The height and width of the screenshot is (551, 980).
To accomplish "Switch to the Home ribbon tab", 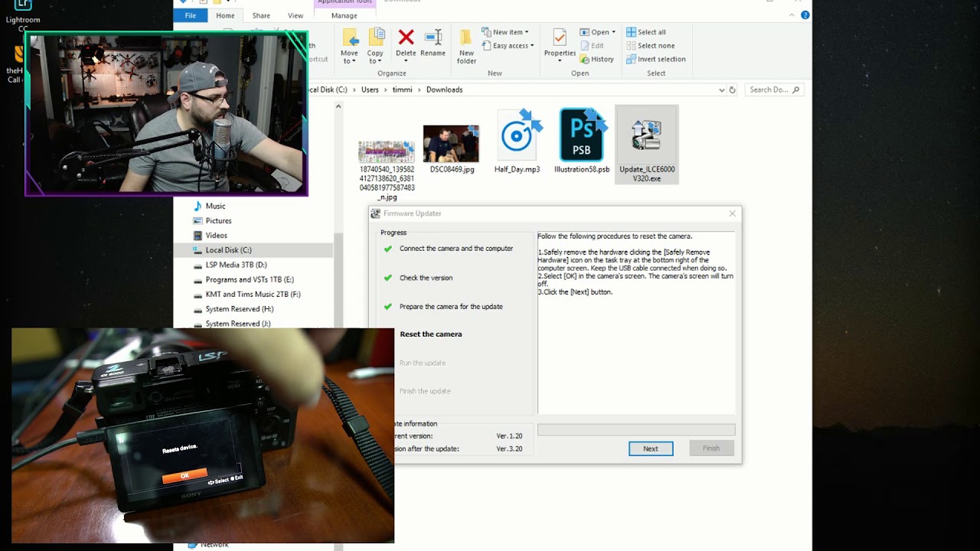I will pyautogui.click(x=225, y=15).
